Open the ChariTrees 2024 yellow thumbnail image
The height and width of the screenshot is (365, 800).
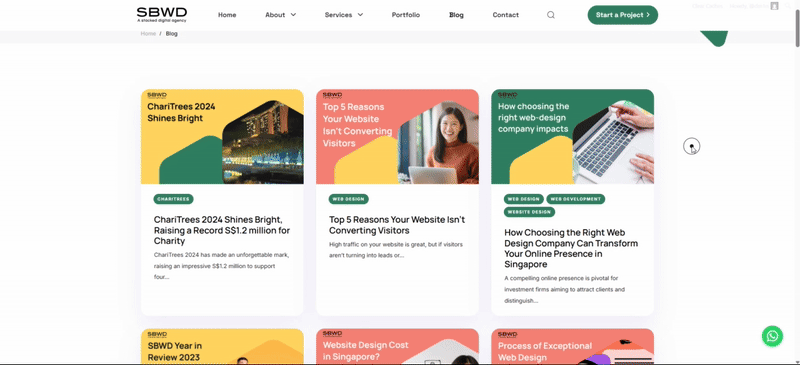pos(222,136)
